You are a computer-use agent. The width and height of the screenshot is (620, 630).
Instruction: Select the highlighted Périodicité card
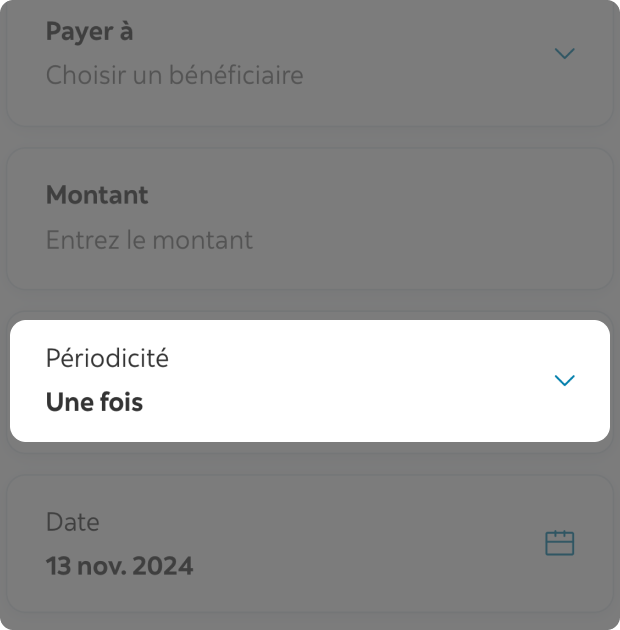tap(310, 381)
